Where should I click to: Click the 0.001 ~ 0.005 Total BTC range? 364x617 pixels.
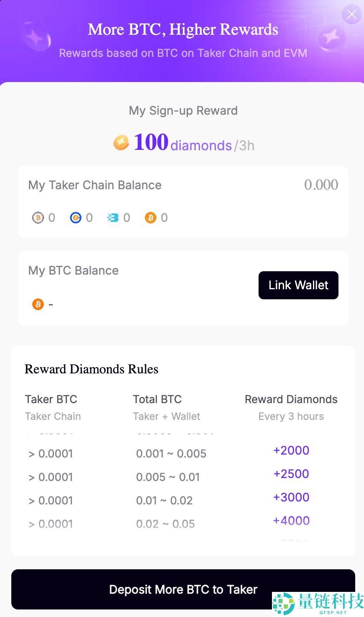click(x=171, y=454)
